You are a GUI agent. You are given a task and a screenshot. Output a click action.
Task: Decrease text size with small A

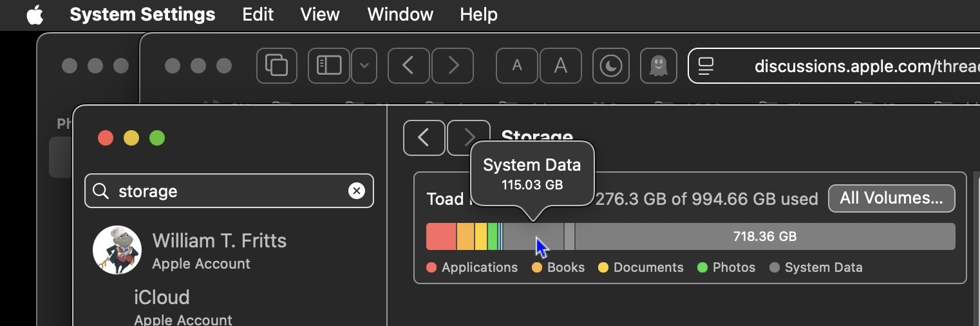tap(516, 66)
